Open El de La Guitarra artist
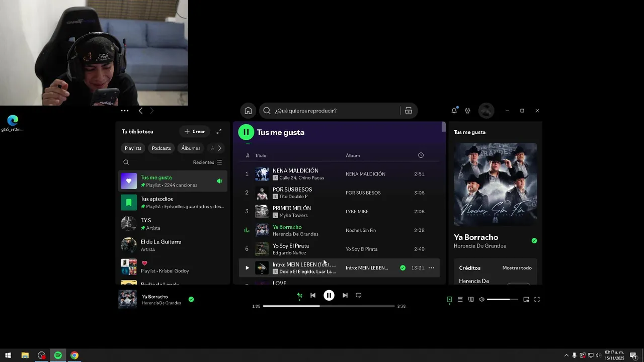The width and height of the screenshot is (644, 362). coord(173,245)
